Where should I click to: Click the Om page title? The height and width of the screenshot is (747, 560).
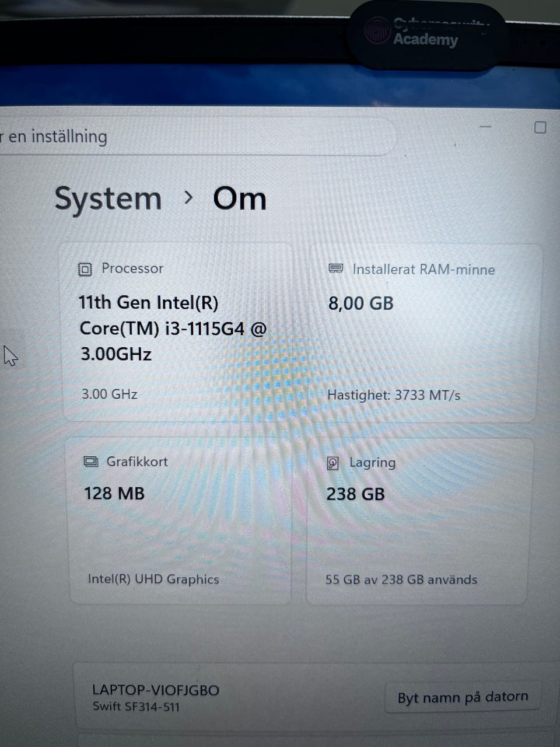point(240,199)
